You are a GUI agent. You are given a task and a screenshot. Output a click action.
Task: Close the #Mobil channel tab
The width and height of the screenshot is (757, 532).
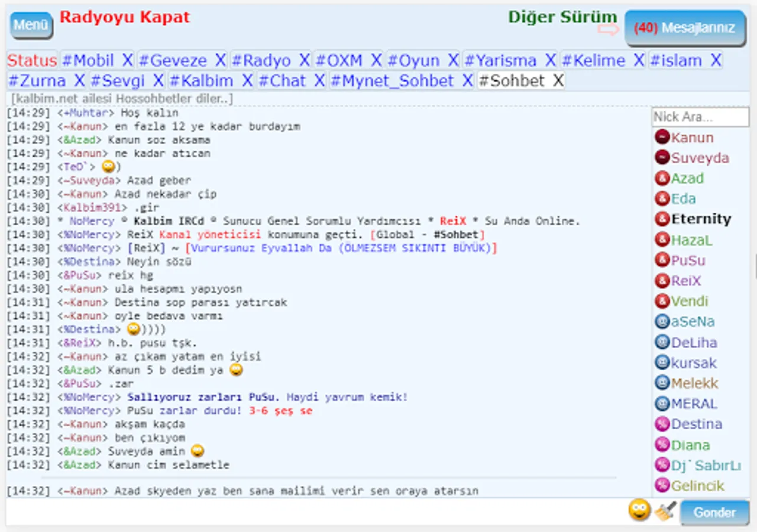128,60
